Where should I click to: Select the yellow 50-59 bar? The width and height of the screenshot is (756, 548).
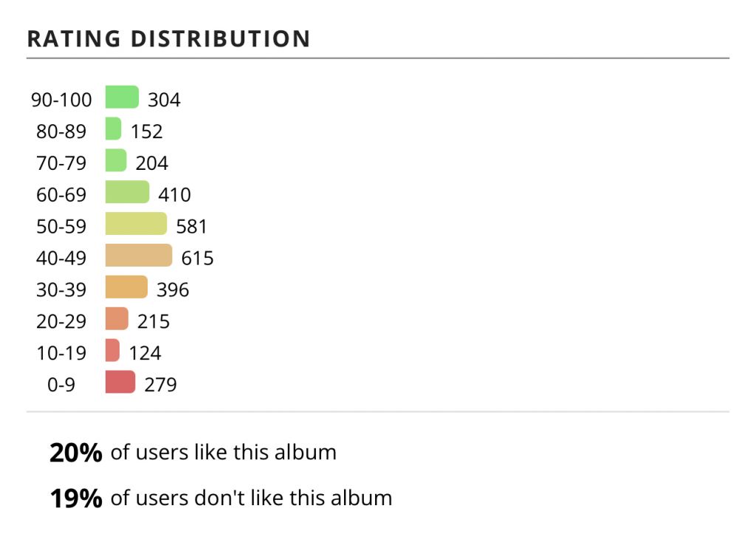(137, 224)
